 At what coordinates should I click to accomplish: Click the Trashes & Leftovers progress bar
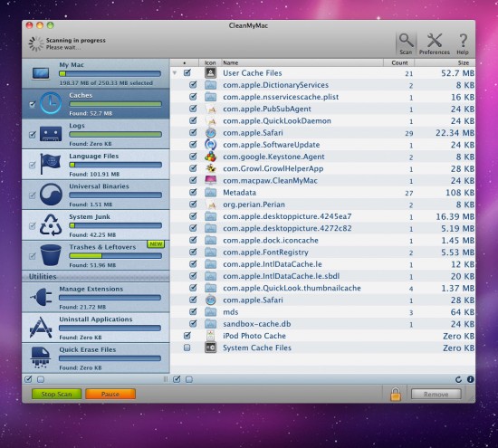[115, 256]
